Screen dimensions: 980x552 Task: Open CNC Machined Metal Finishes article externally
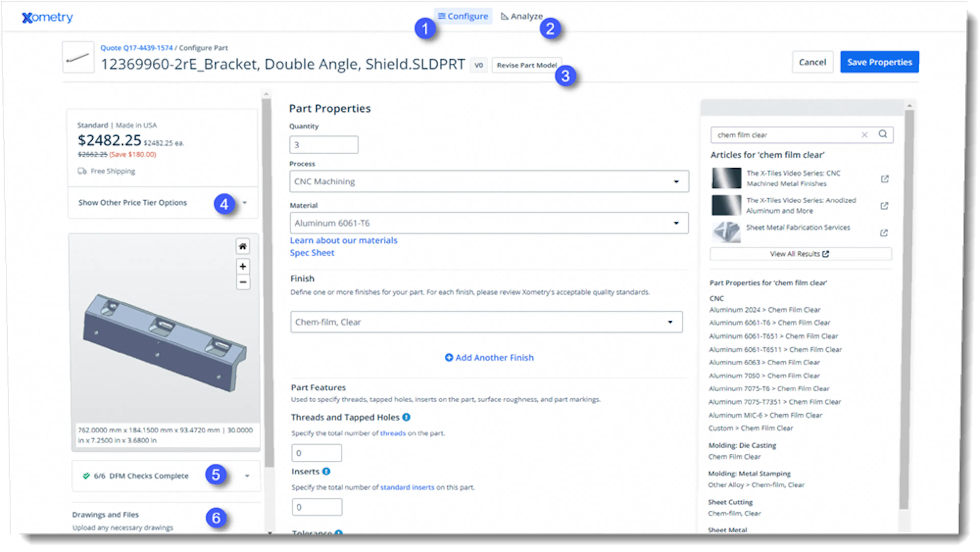coord(885,178)
